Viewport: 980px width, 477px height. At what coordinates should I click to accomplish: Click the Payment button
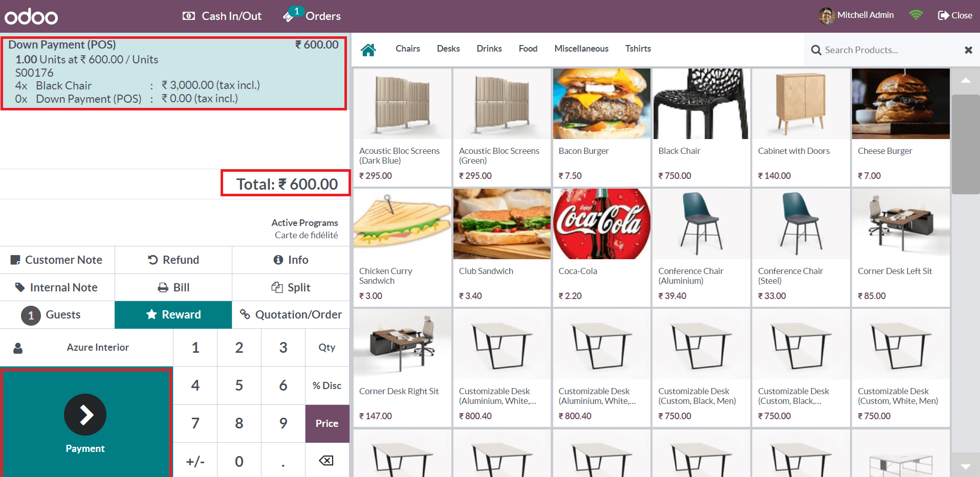pyautogui.click(x=85, y=423)
